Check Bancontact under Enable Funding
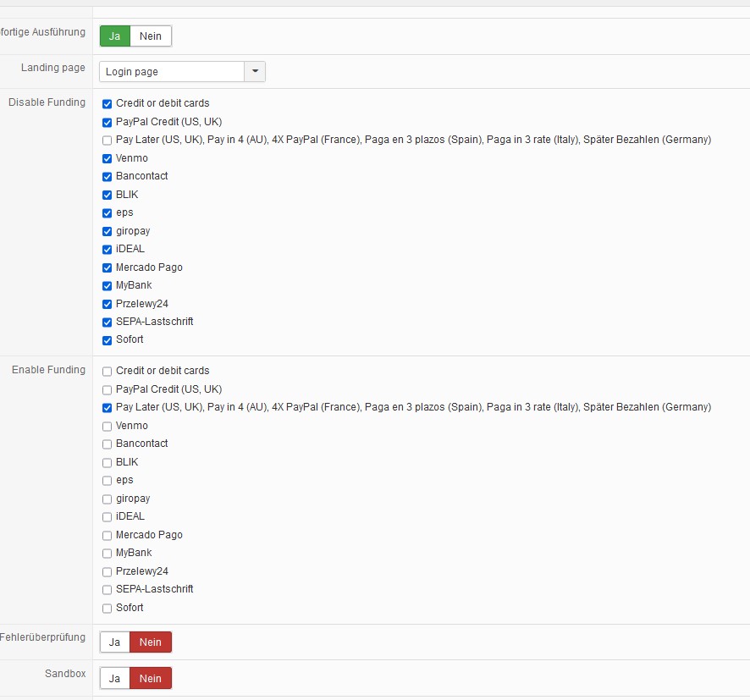 click(x=108, y=444)
